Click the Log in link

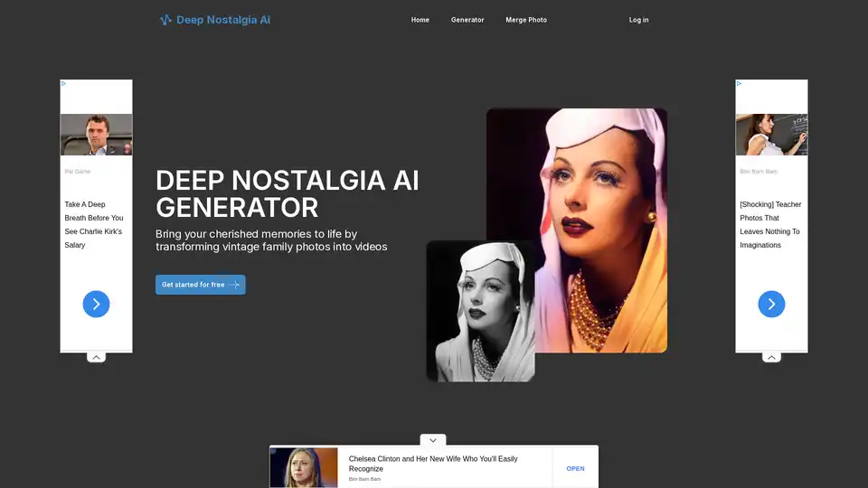[638, 20]
